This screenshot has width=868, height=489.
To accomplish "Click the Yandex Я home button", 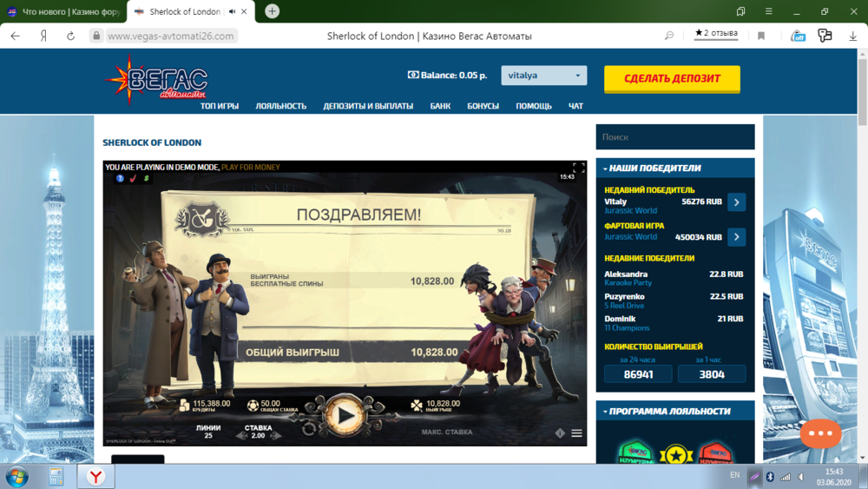I will coord(43,36).
